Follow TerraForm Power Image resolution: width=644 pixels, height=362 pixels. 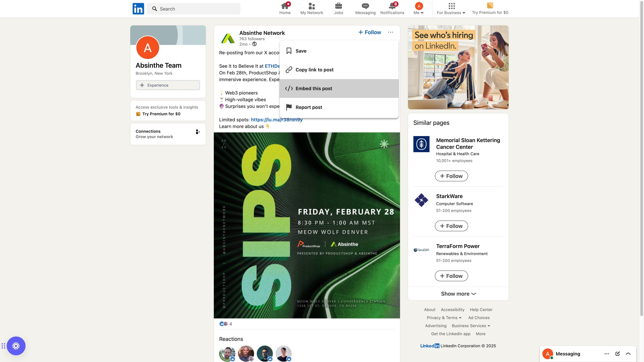(451, 276)
